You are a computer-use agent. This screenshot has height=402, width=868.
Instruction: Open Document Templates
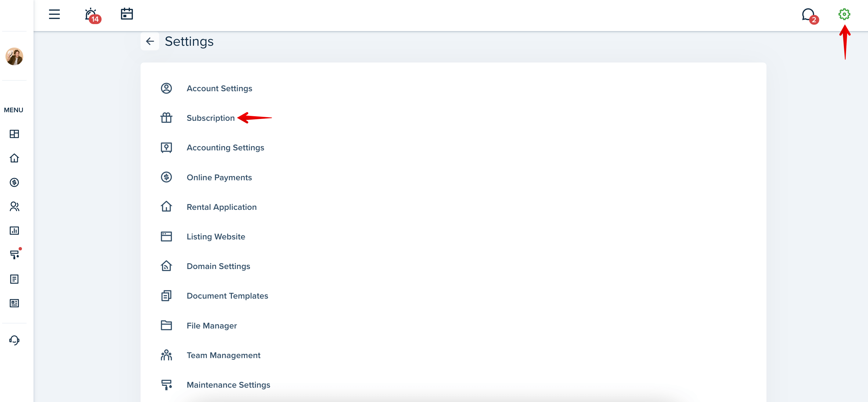[228, 296]
